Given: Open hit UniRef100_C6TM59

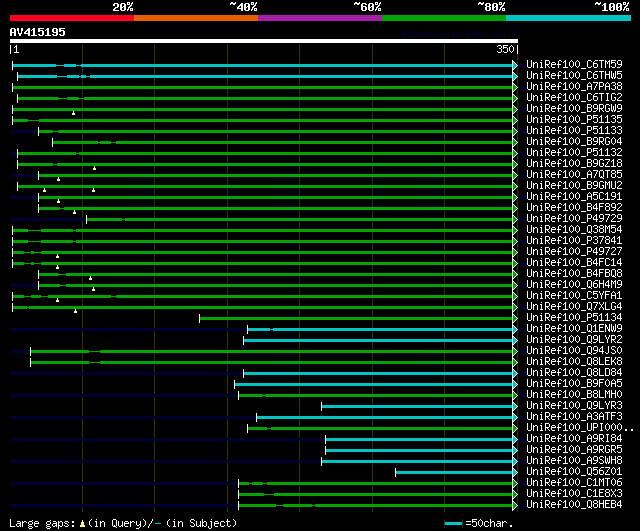Looking at the screenshot, I should pos(574,64).
